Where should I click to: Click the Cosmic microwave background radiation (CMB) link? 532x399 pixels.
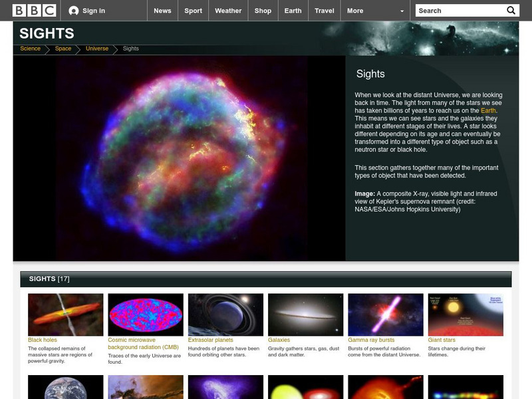click(x=143, y=344)
